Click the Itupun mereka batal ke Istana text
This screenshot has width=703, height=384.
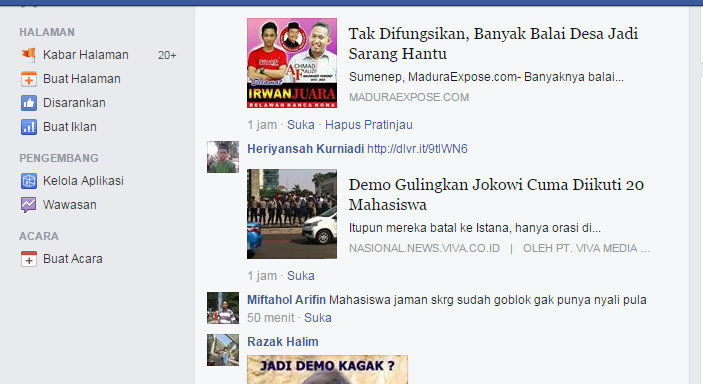tap(474, 228)
